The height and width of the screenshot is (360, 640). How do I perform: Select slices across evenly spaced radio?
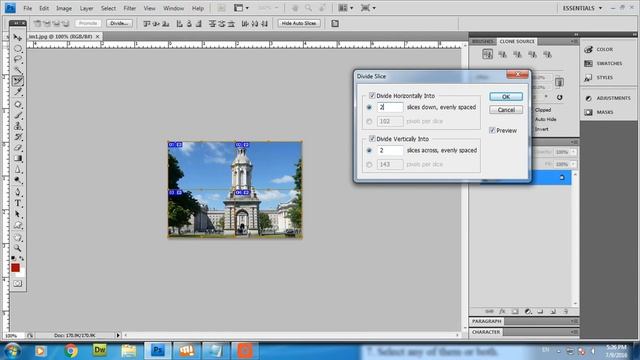pos(369,150)
